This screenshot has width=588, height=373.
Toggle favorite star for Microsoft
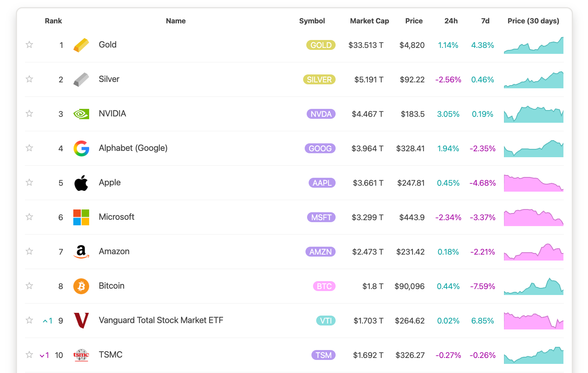click(x=29, y=217)
